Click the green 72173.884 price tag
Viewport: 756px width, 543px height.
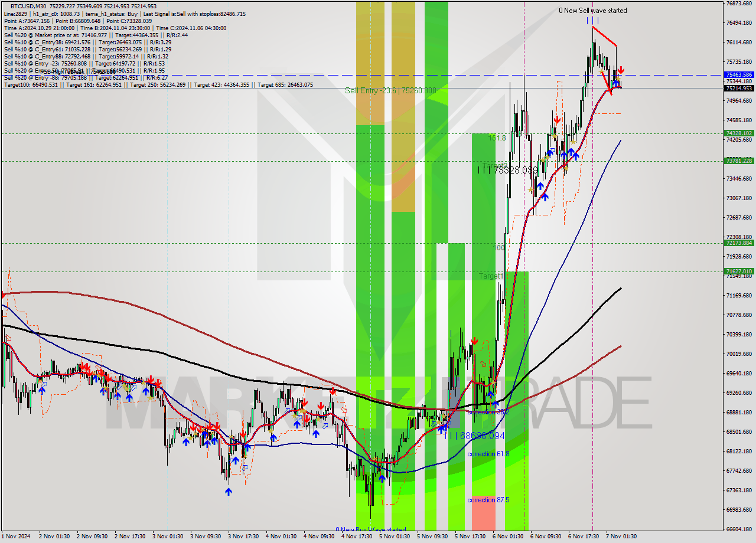coord(739,243)
